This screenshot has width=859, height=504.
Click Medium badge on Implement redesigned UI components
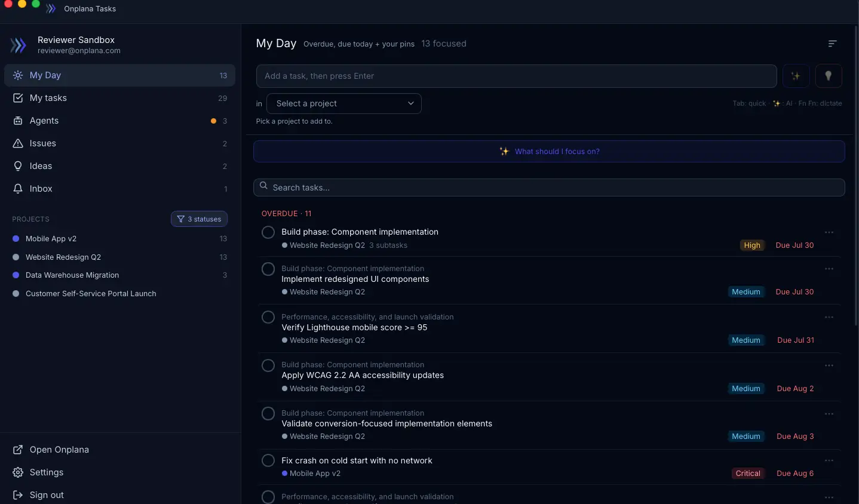(746, 292)
